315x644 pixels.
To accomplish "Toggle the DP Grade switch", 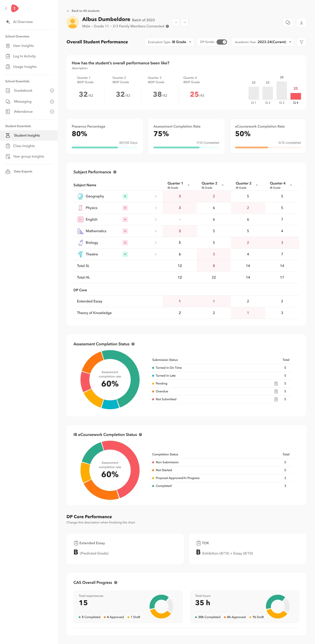I will point(222,42).
